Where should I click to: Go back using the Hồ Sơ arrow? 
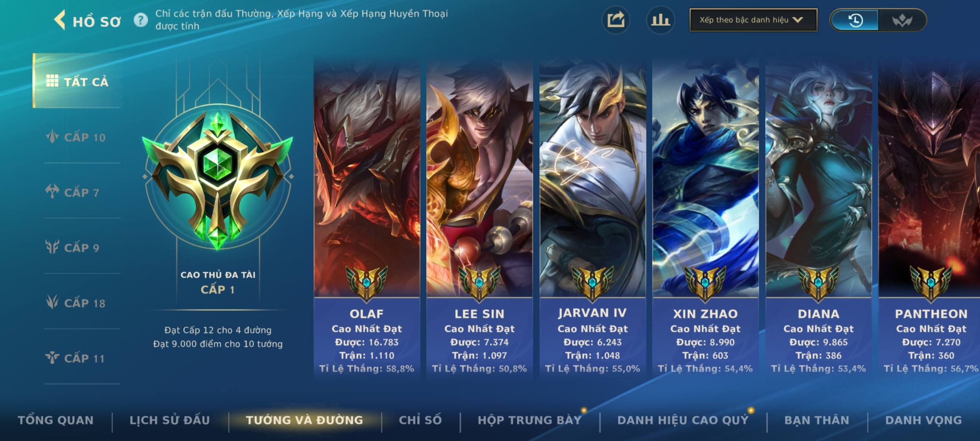pos(60,20)
